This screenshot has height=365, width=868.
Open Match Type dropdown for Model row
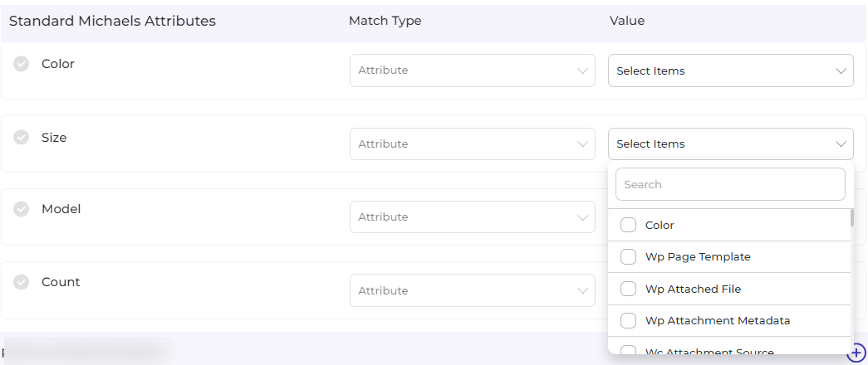click(472, 217)
